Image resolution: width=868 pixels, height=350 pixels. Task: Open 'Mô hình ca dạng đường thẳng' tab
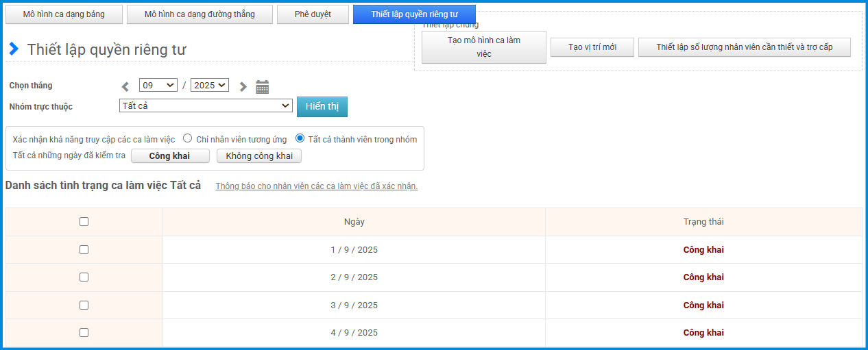coord(200,14)
